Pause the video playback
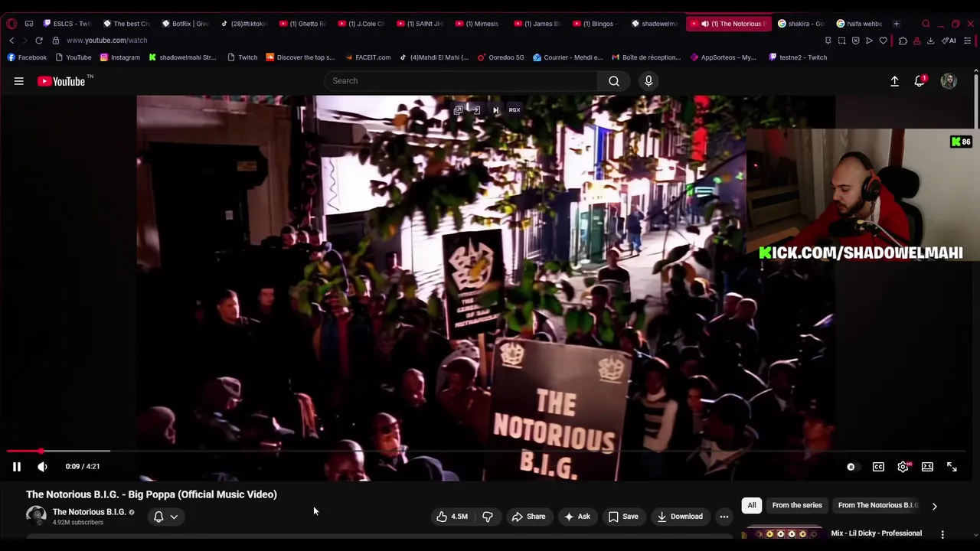The height and width of the screenshot is (551, 980). tap(16, 467)
